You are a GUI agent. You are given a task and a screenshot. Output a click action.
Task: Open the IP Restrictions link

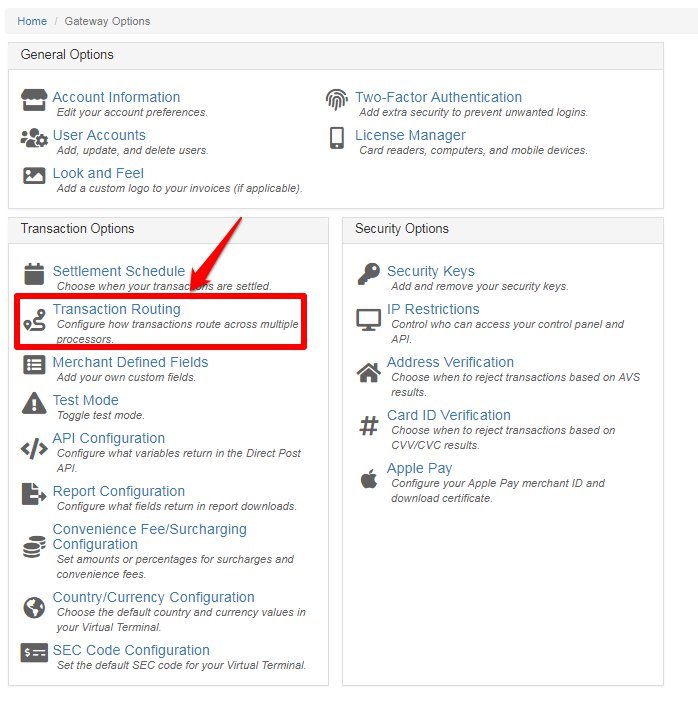(x=433, y=309)
